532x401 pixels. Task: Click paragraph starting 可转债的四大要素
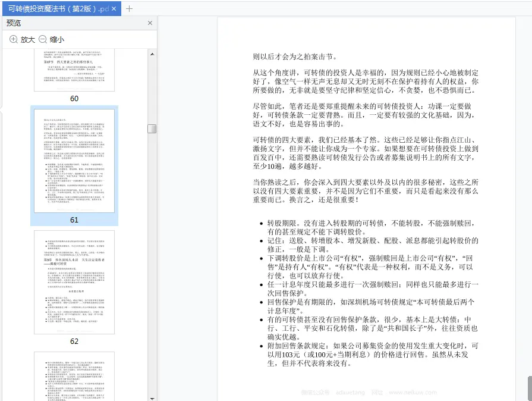pyautogui.click(x=366, y=153)
